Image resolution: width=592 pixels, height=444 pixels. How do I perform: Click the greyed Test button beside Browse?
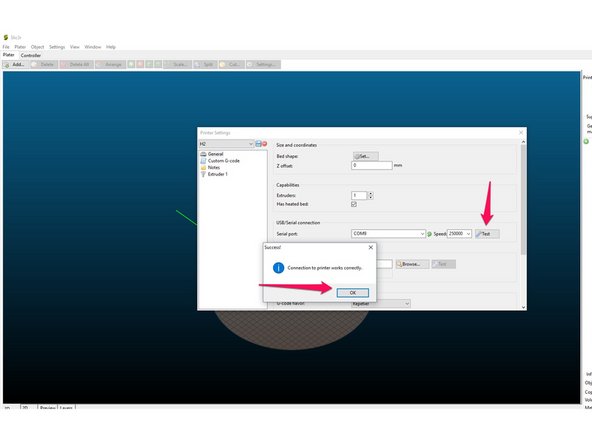[x=443, y=264]
